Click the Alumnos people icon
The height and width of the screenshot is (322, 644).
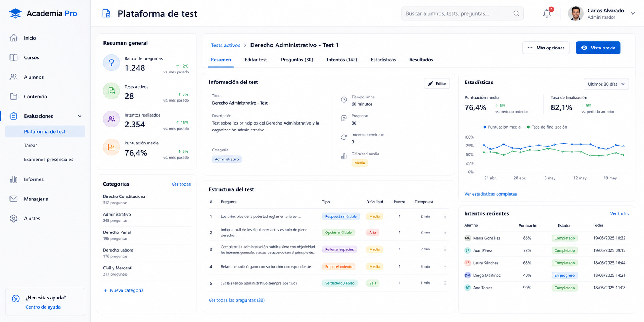(13, 77)
